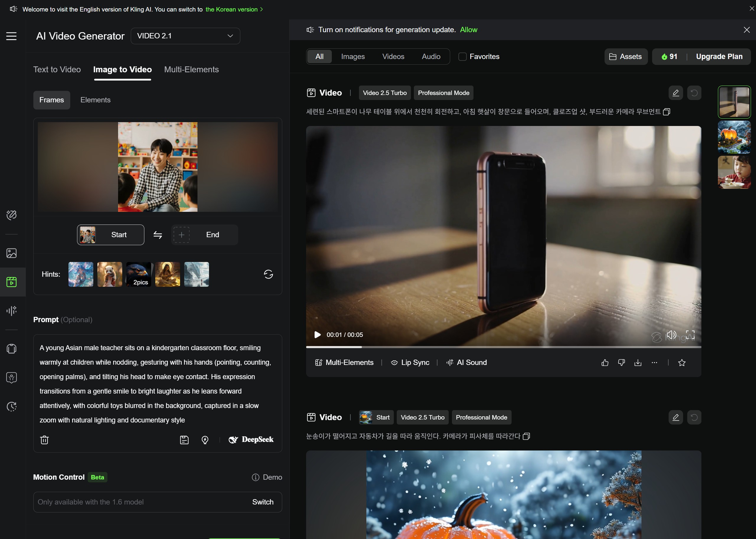Refresh the Hints image suggestions

(x=268, y=274)
